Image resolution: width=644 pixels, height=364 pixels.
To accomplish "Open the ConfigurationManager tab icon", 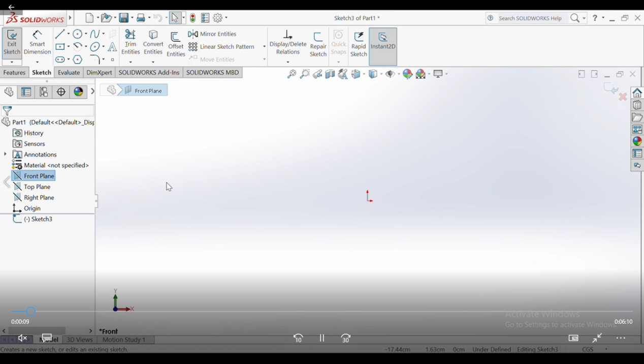I will coord(44,92).
